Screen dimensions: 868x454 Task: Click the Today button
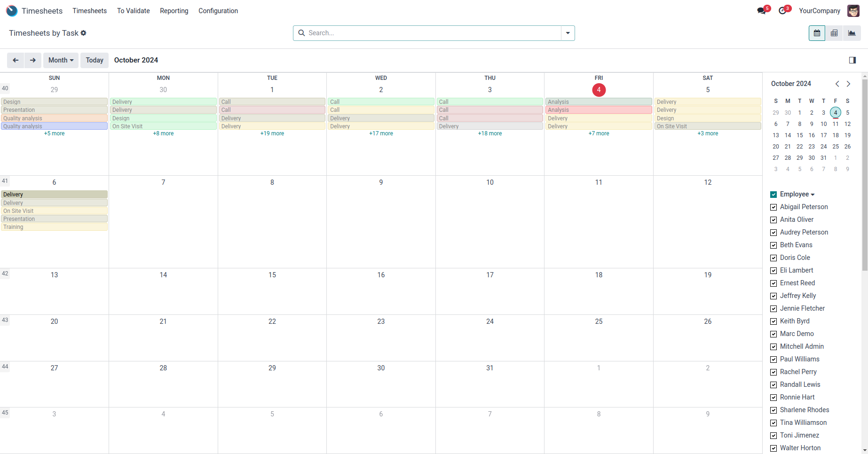coord(95,60)
